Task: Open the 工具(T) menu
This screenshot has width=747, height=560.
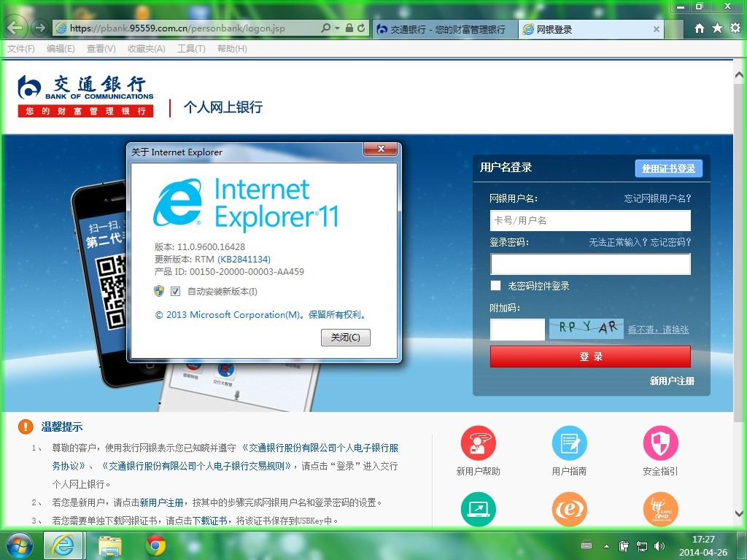Action: [191, 49]
